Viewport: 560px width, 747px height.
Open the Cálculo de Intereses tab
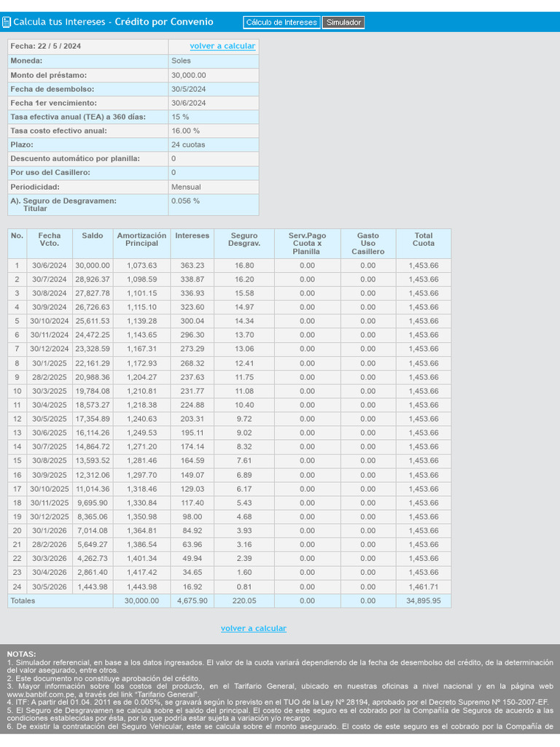[281, 23]
